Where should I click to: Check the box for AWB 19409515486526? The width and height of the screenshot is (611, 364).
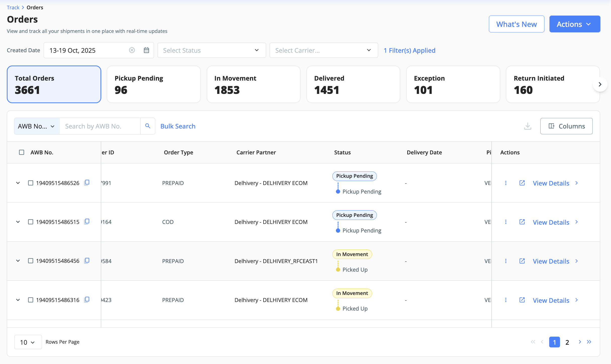[x=31, y=183]
